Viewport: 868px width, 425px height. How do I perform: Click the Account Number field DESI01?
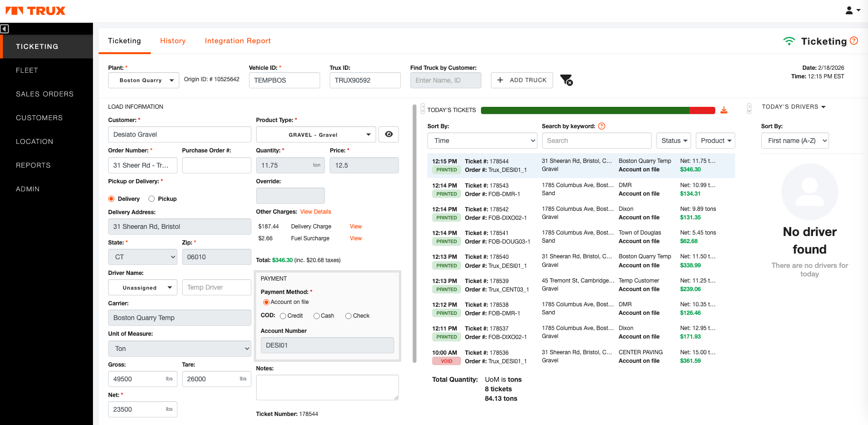click(327, 345)
